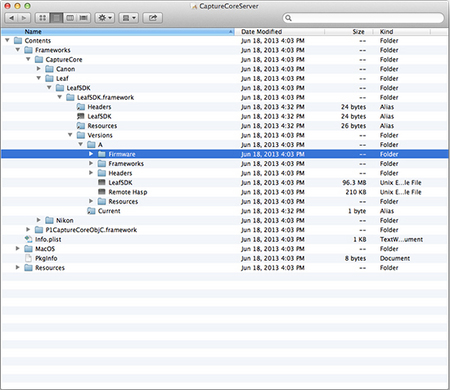
Task: Select the P1CaptureCoreObjC.framework row name
Action: tap(91, 230)
